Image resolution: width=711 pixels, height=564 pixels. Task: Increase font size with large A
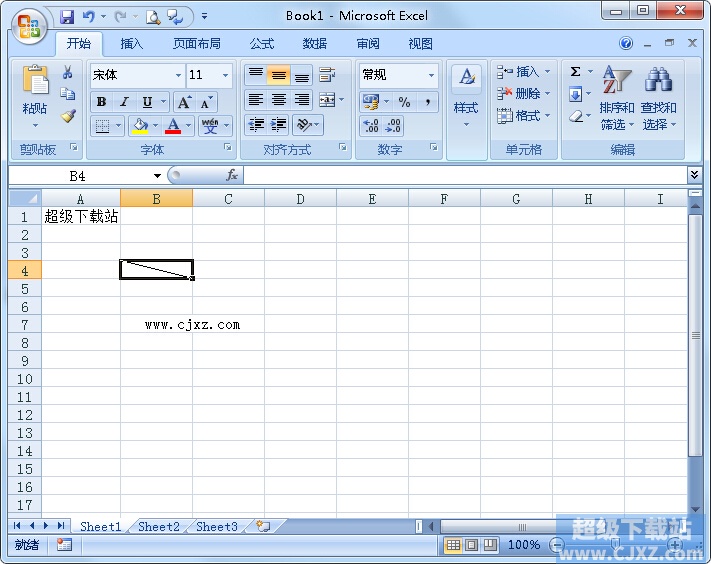coord(184,102)
